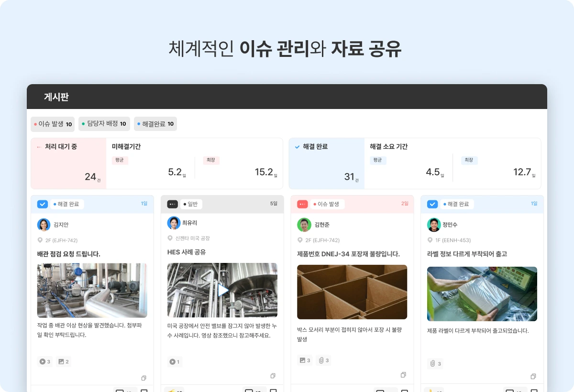The width and height of the screenshot is (574, 392).
Task: Click the author name 최유리
Action: tap(189, 223)
